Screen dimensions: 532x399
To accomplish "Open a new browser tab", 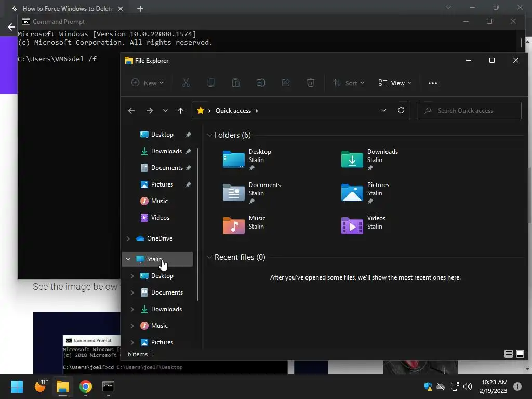I will (x=140, y=9).
